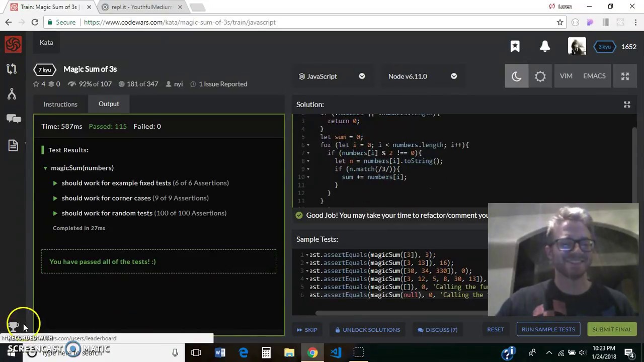Toggle fullscreen layout icon in toolbar
Screen dimensions: 644x362
click(625, 76)
